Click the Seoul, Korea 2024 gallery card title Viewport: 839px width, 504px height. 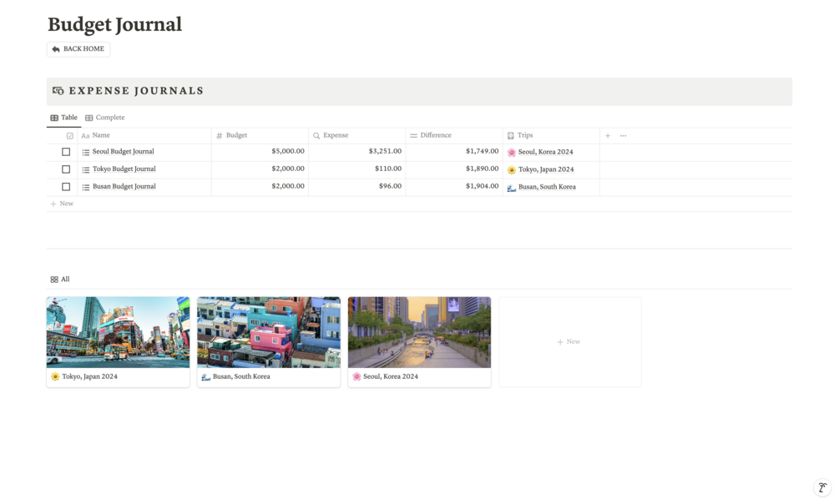pos(391,376)
